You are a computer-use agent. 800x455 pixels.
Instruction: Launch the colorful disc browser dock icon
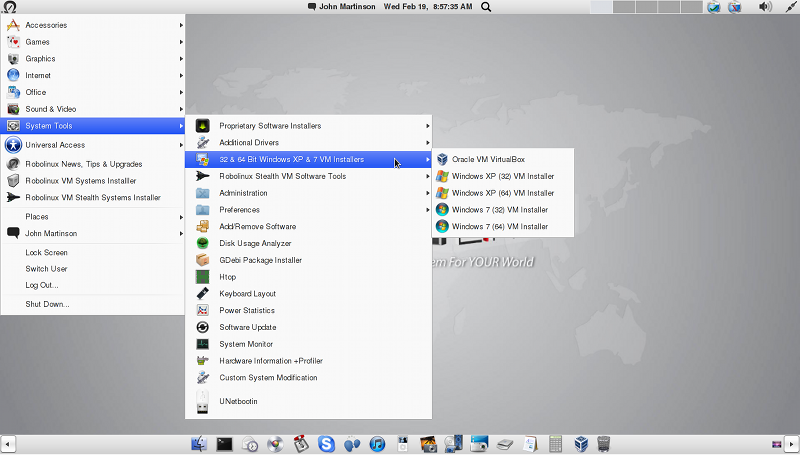(x=276, y=444)
